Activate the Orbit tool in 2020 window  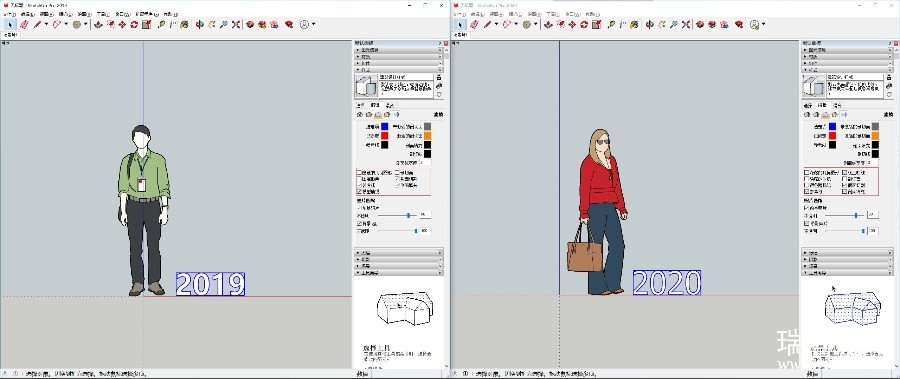pyautogui.click(x=649, y=25)
